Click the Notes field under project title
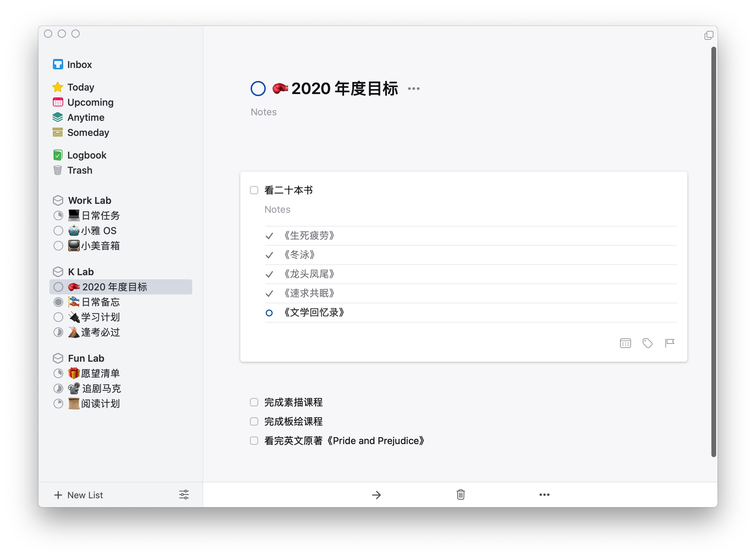The width and height of the screenshot is (756, 558). pos(264,112)
